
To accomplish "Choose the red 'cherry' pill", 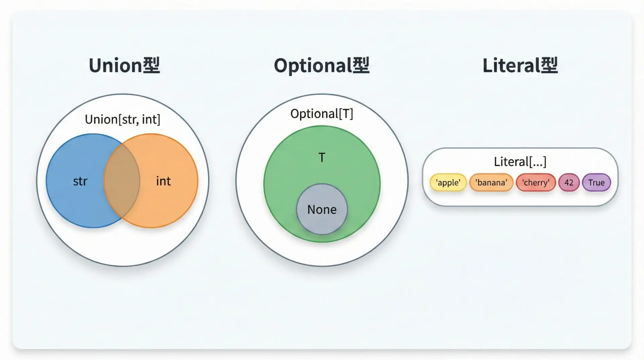I will click(536, 183).
